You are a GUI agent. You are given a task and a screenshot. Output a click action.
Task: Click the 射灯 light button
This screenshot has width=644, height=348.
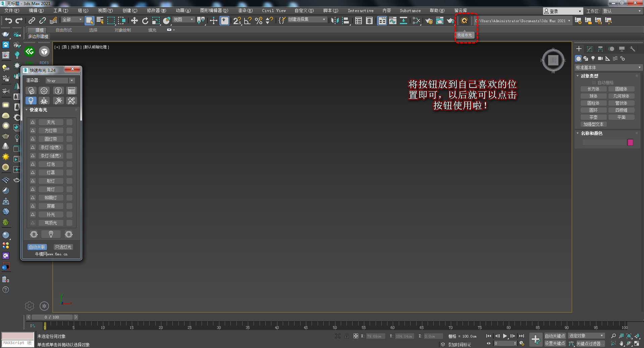[x=51, y=181]
